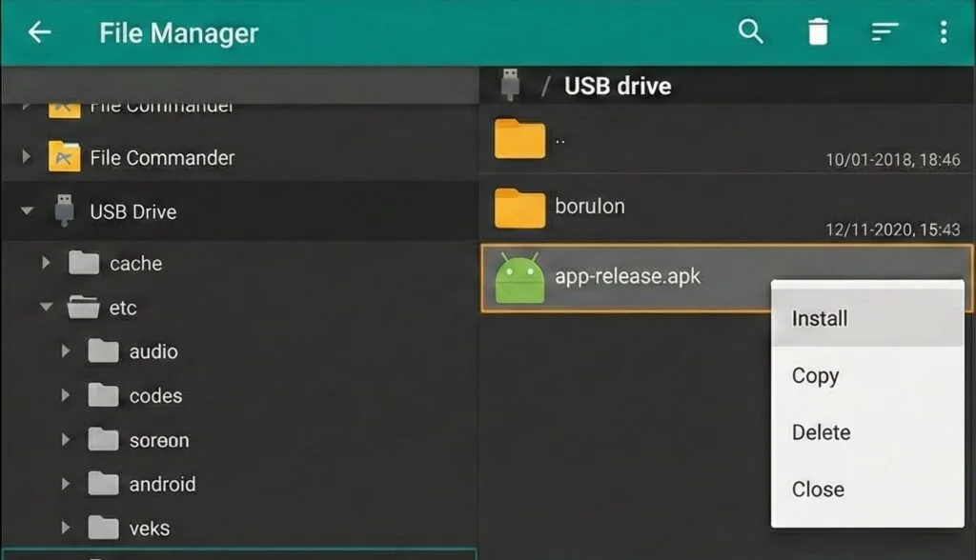This screenshot has width=976, height=560.
Task: Expand the veks folder in the tree
Action: [66, 528]
